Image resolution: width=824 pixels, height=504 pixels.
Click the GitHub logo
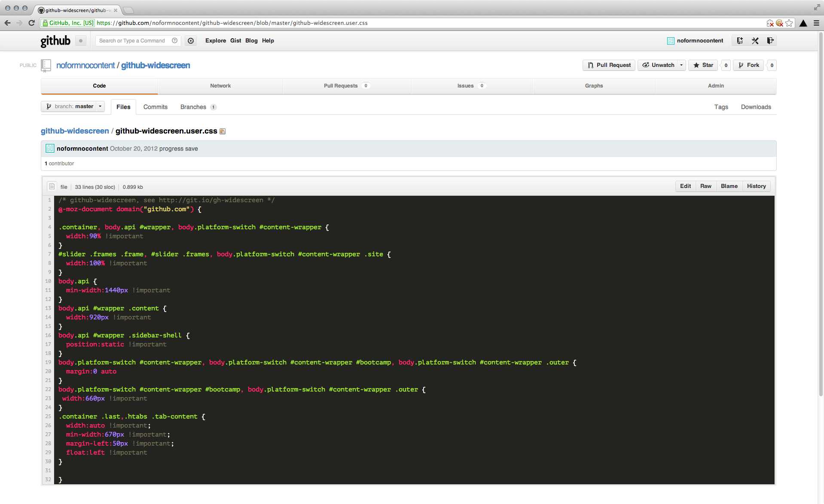[55, 41]
